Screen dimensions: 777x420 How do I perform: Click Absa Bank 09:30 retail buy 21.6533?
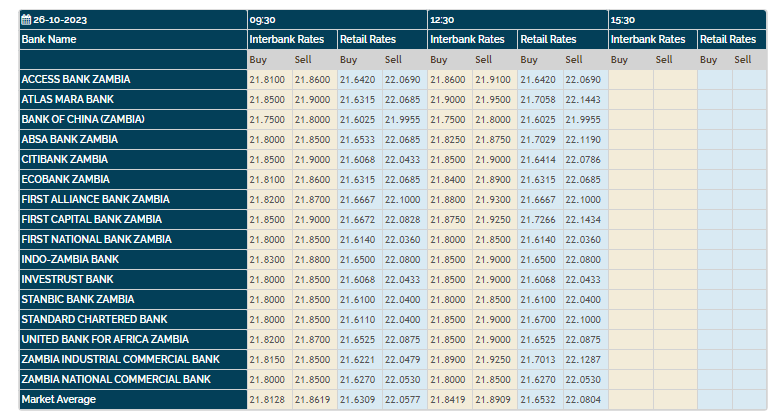[x=357, y=140]
